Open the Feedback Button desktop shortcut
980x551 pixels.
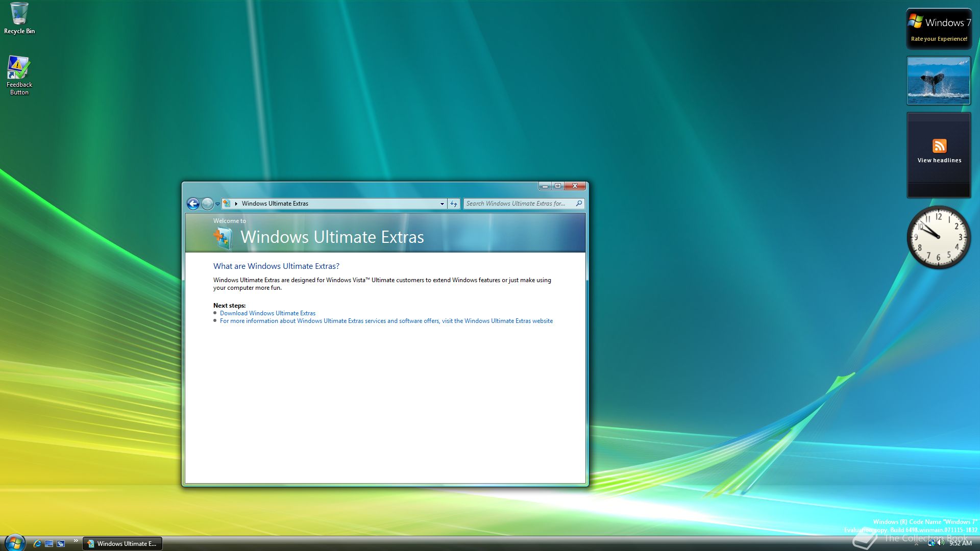(x=19, y=75)
